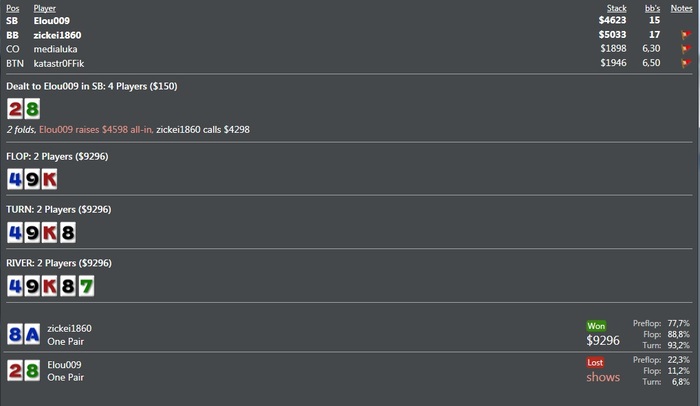Click the note flag for medialuka
This screenshot has width=700, height=406.
click(685, 49)
